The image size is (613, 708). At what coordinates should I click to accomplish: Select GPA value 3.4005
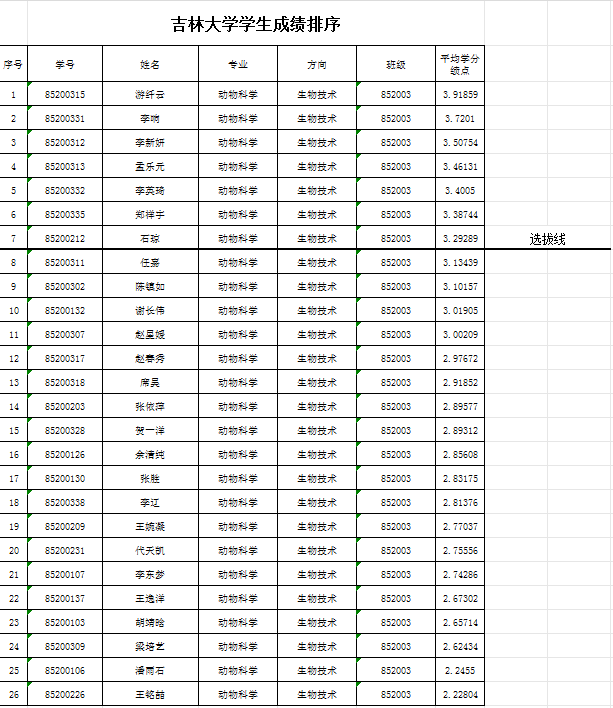click(460, 191)
